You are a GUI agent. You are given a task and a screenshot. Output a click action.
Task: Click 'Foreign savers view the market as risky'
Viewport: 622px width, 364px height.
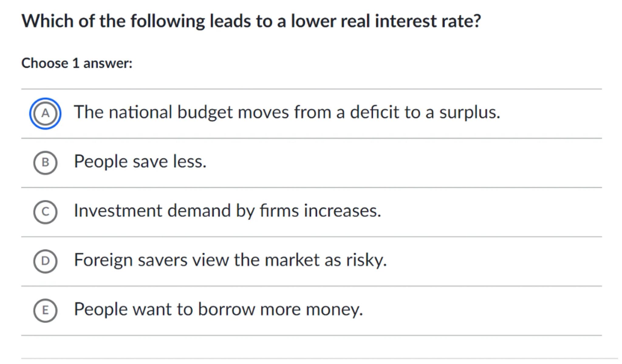(x=230, y=260)
